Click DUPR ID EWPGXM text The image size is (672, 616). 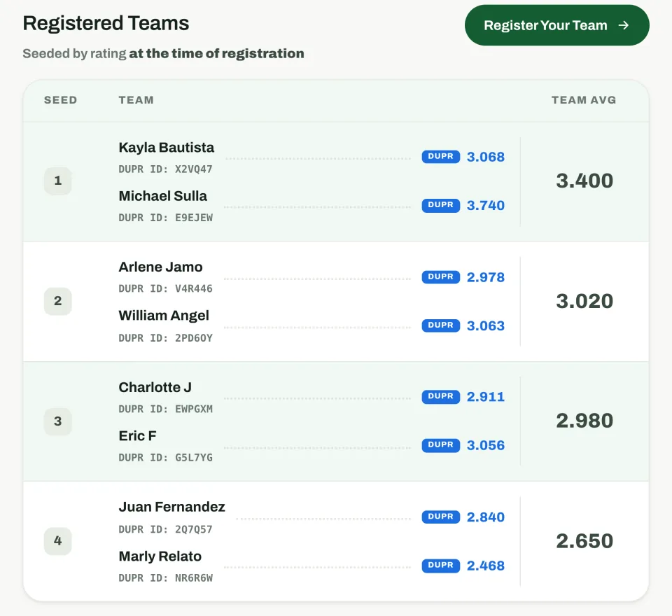click(x=165, y=409)
